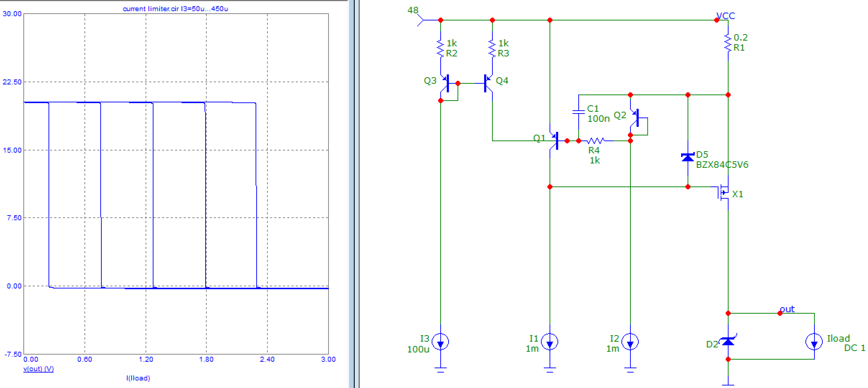Screen dimensions: 868x388
Task: Click the VCC node label
Action: [x=726, y=16]
